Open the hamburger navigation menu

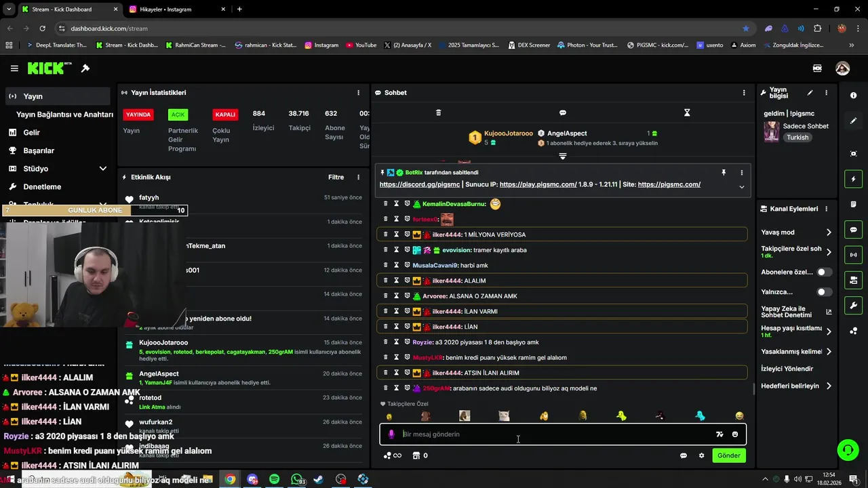(14, 68)
